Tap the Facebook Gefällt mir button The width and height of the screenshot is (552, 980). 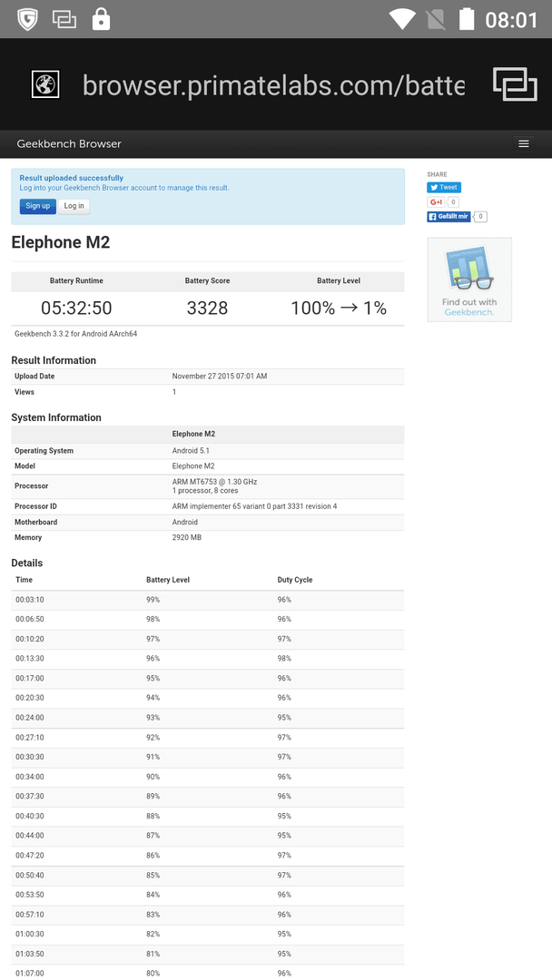point(448,217)
